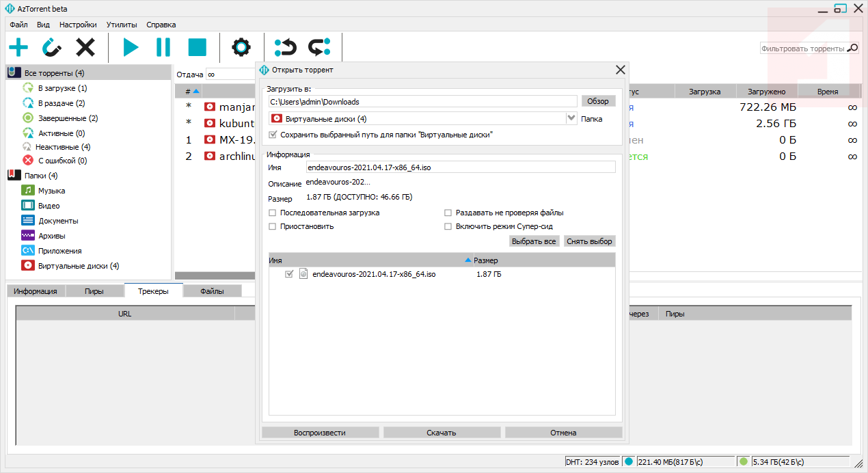Screen dimensions: 868x473
Task: Click the 722.26 МБ downloaded value
Action: tap(768, 107)
